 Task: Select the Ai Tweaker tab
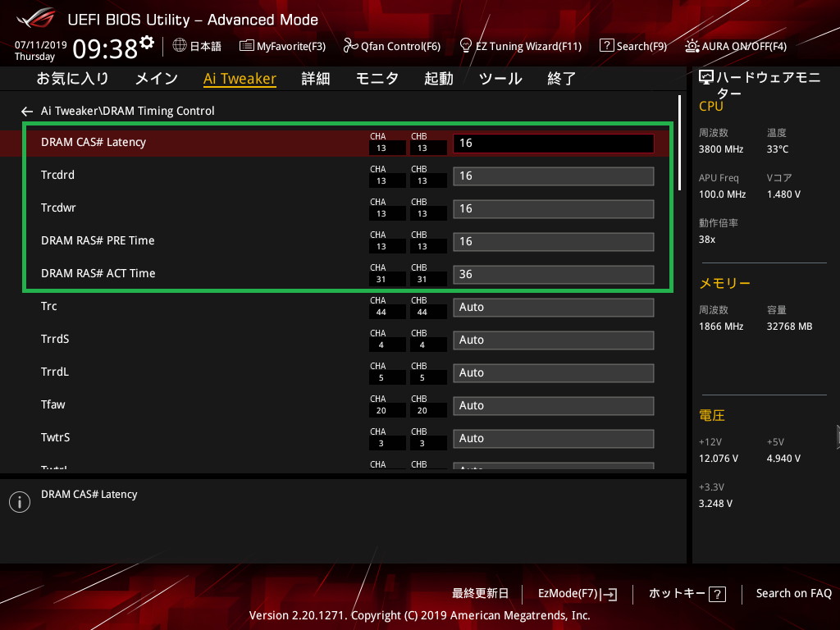[240, 79]
